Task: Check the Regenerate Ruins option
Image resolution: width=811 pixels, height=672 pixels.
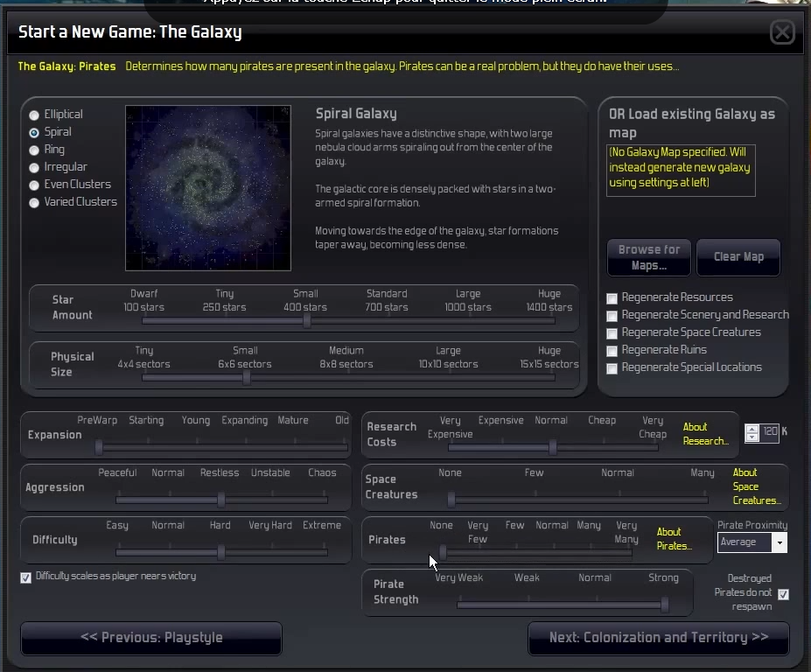Action: click(x=612, y=351)
